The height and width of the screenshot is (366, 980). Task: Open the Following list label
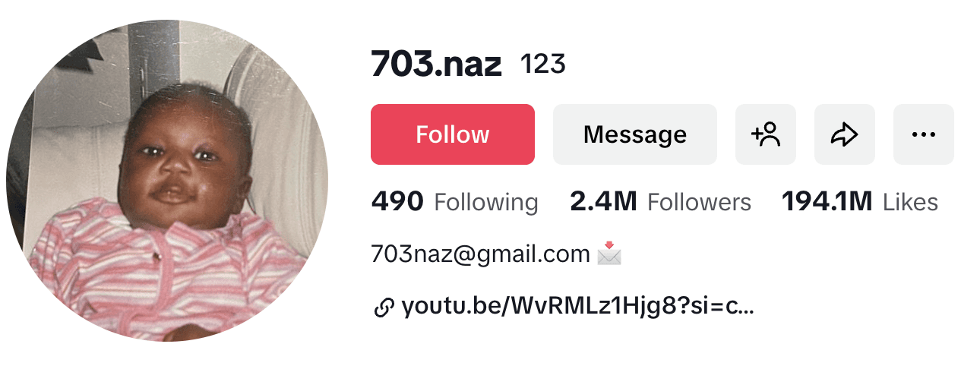pos(486,203)
